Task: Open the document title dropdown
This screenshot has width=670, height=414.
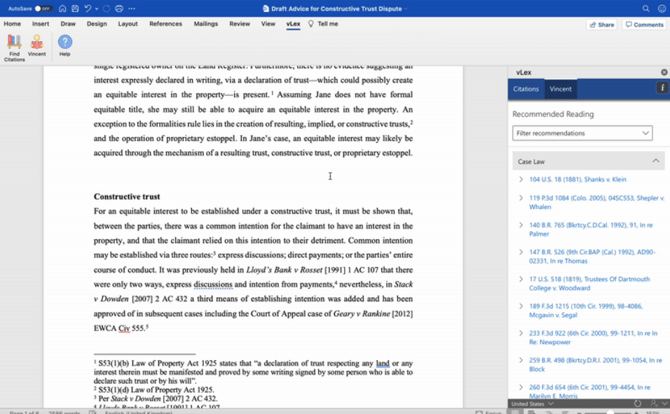Action: point(406,9)
